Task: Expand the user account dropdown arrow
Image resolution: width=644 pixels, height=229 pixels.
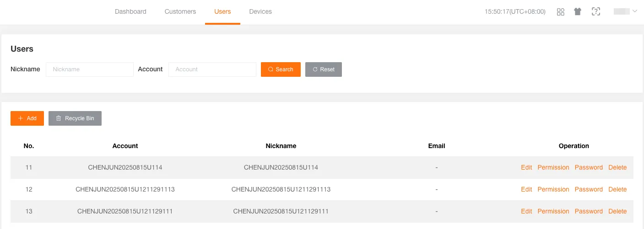Action: [x=634, y=11]
